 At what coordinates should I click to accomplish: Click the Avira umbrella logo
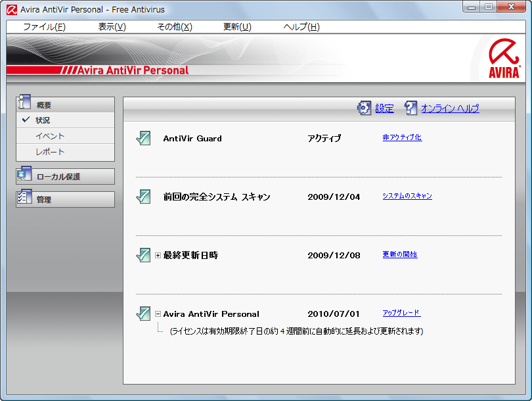(504, 58)
